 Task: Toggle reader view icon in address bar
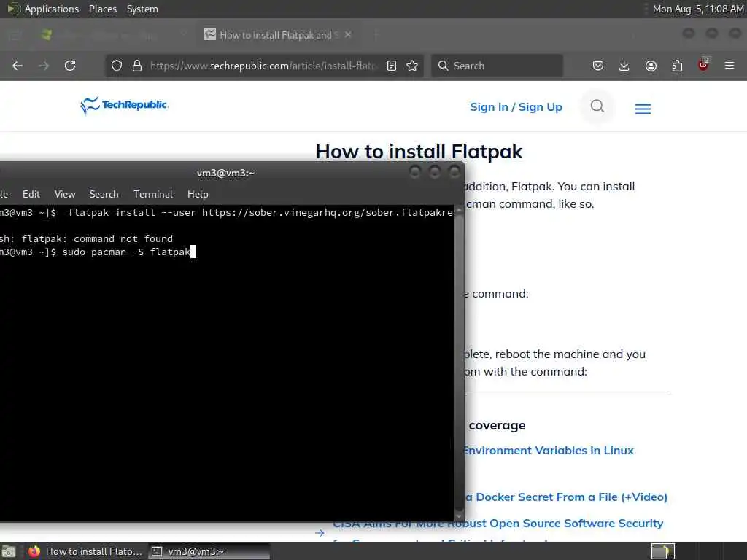[392, 66]
